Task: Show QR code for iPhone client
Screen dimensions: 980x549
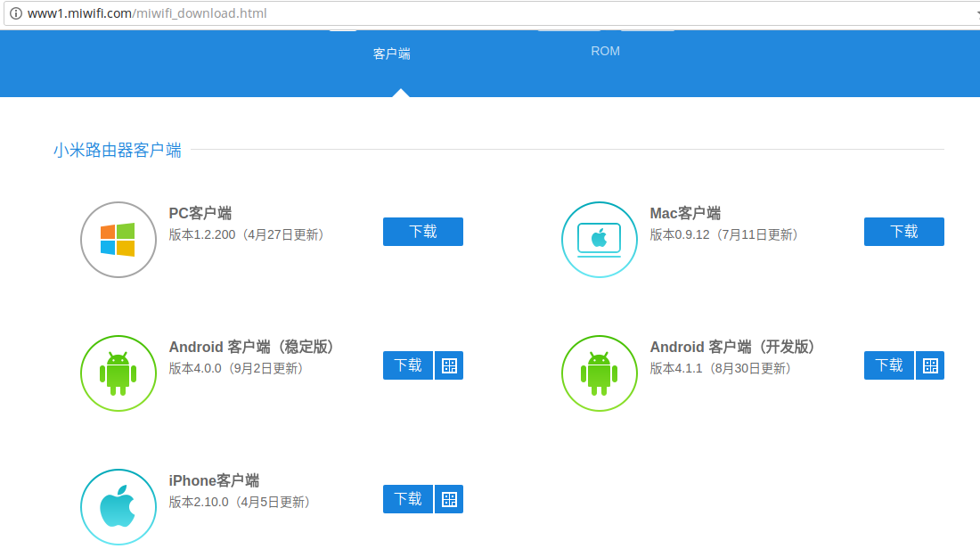Action: [449, 500]
